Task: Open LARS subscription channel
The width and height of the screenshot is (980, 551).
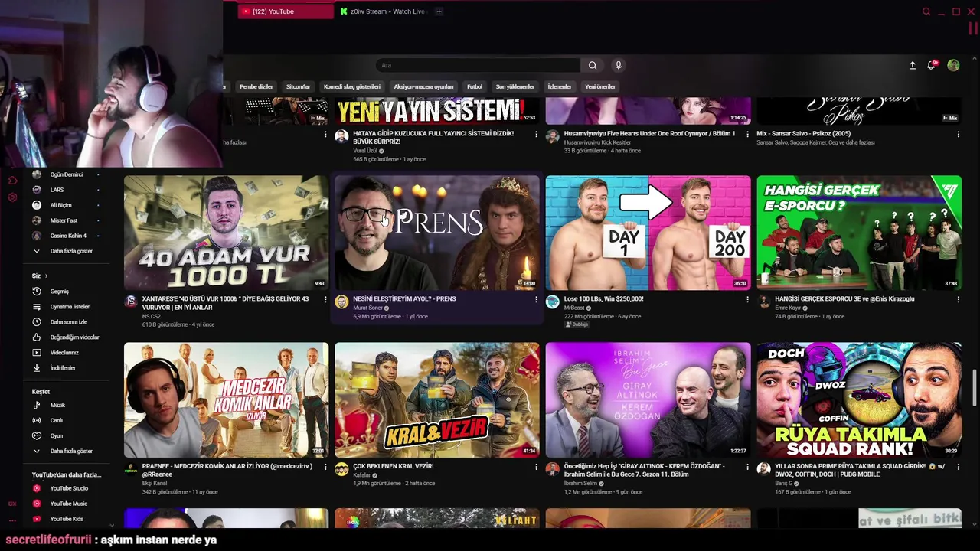Action: (x=66, y=190)
